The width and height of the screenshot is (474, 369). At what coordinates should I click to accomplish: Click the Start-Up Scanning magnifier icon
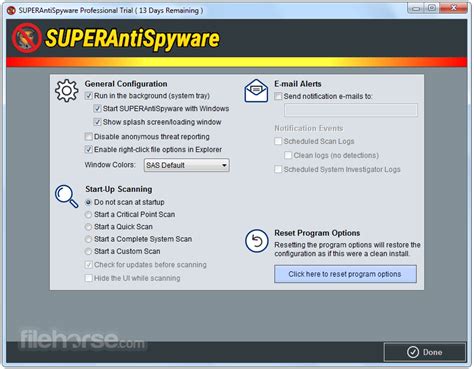[x=67, y=196]
